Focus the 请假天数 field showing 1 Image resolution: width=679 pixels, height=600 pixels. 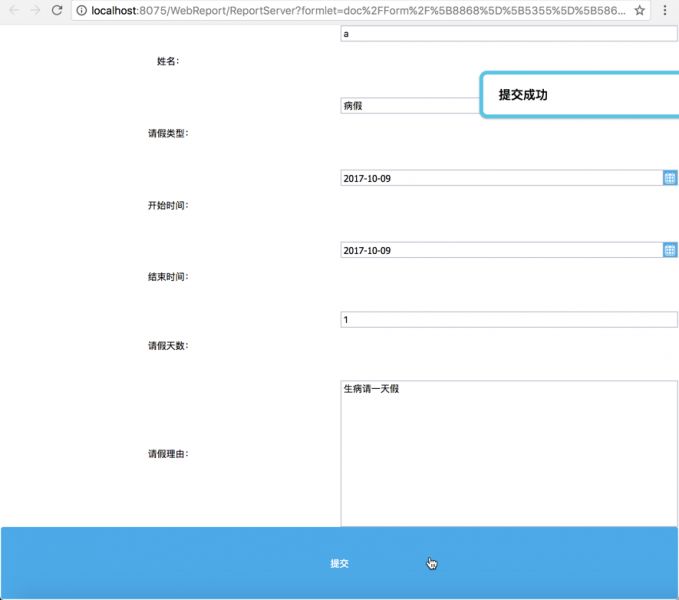click(509, 319)
